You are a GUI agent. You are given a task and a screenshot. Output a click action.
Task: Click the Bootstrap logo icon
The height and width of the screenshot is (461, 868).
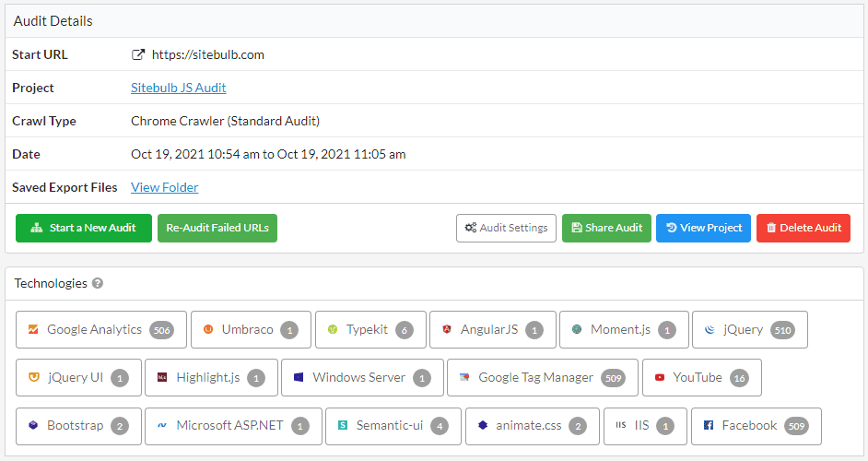coord(33,426)
